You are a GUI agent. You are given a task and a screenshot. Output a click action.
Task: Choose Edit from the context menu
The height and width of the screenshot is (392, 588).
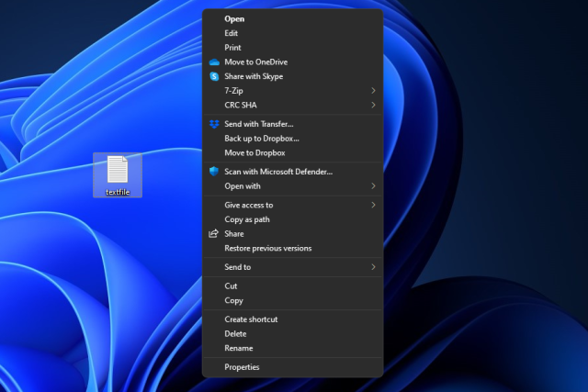[292, 33]
